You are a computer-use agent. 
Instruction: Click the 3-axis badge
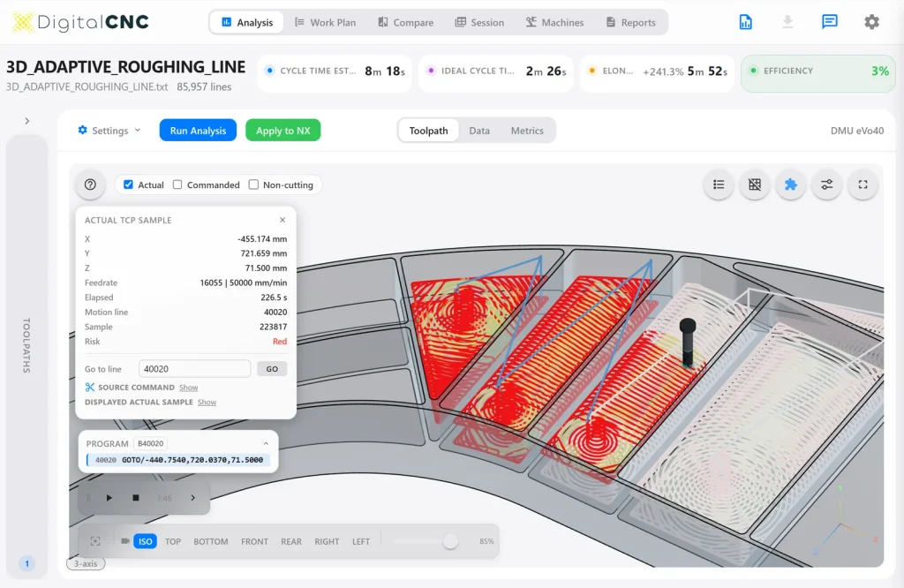point(86,563)
